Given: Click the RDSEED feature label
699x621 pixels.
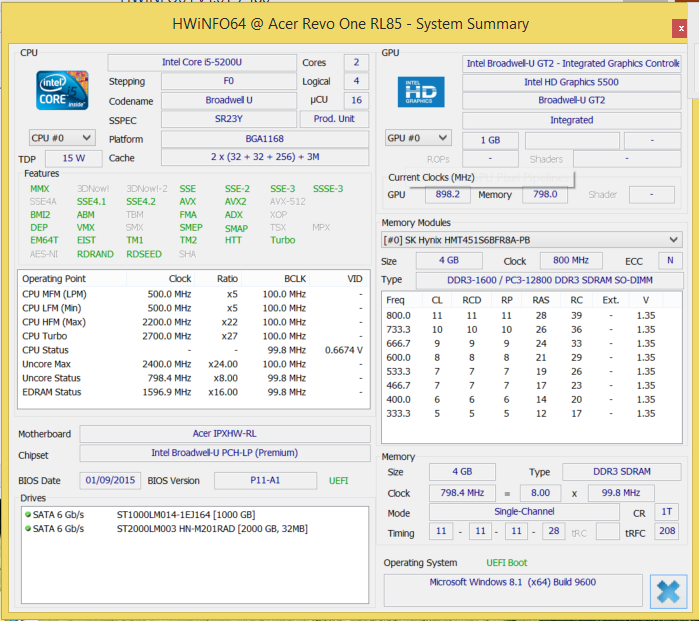Looking at the screenshot, I should 144,254.
